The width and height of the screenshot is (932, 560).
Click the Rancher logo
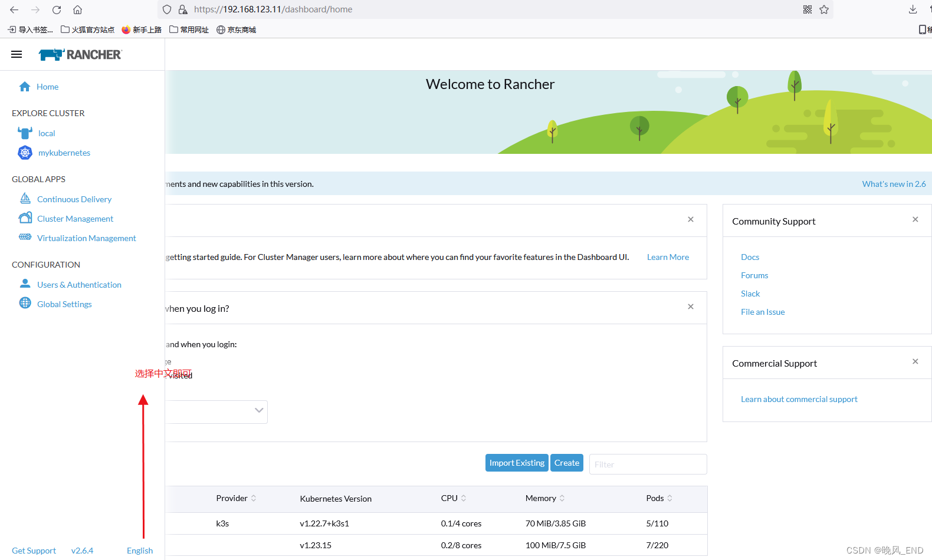point(80,54)
